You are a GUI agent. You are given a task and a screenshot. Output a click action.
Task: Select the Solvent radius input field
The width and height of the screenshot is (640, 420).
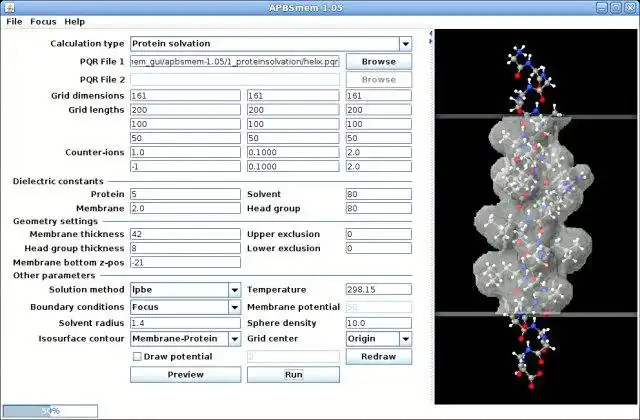185,323
